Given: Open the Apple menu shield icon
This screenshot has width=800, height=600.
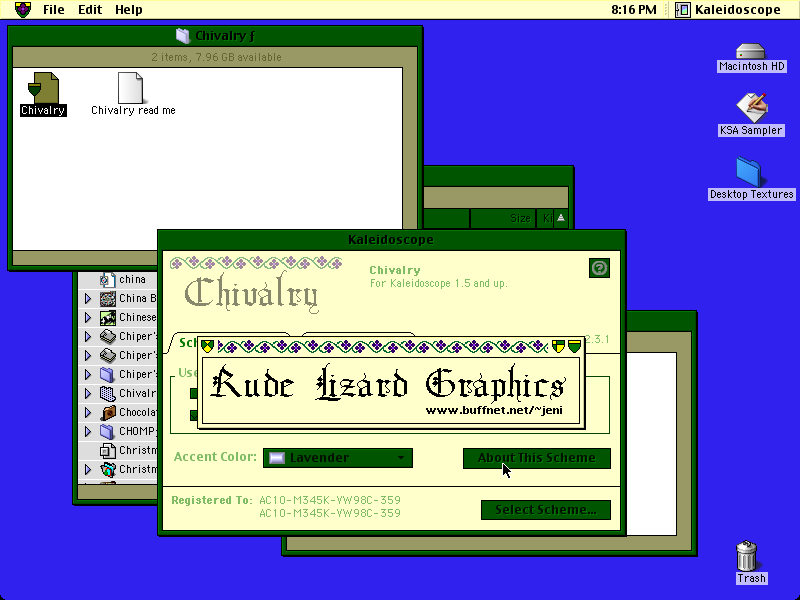Looking at the screenshot, I should [23, 9].
